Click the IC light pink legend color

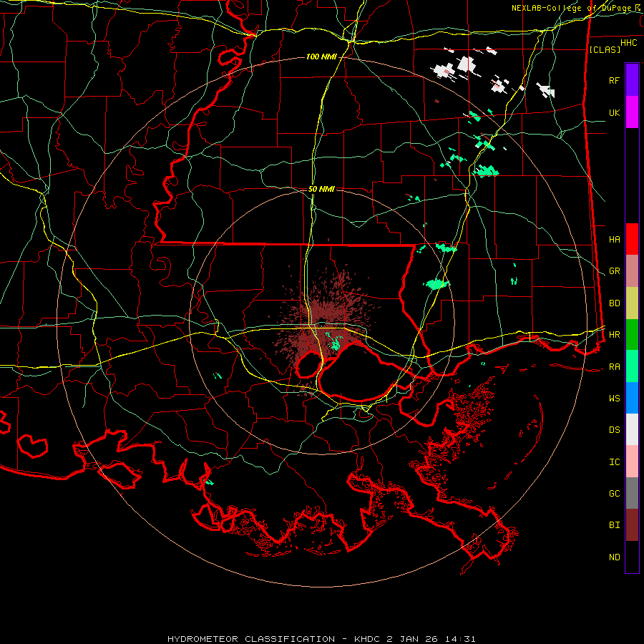(x=632, y=462)
